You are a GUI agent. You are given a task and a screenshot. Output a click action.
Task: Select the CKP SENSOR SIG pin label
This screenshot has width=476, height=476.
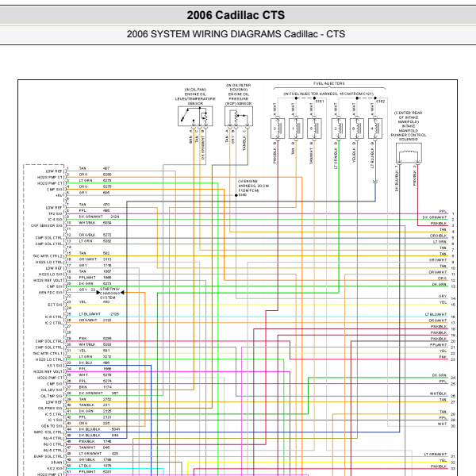47,225
